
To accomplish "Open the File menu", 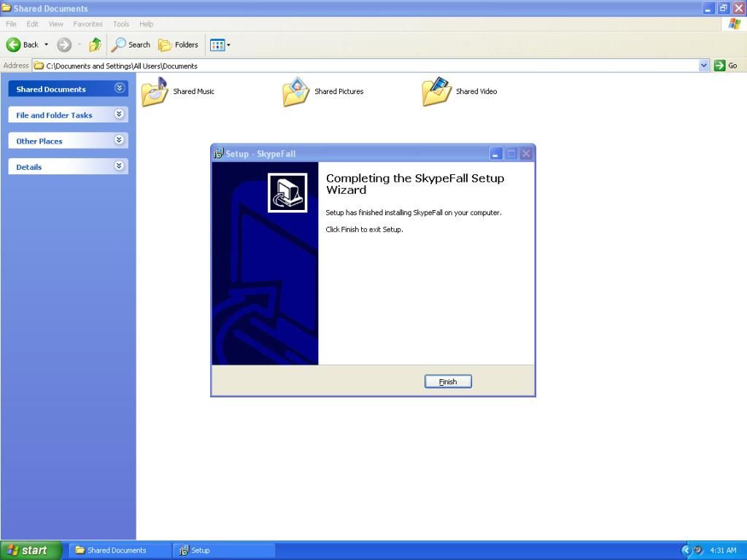I will pos(11,24).
